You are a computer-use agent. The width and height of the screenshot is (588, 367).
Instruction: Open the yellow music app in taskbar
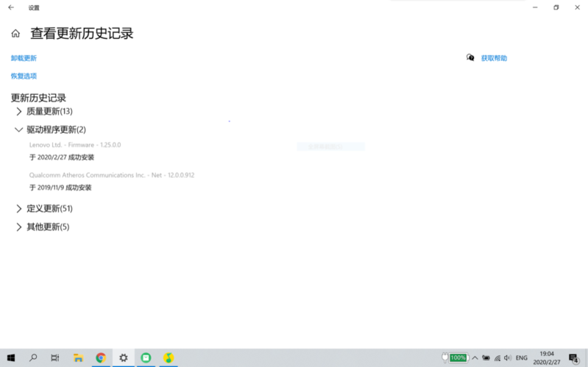click(169, 358)
